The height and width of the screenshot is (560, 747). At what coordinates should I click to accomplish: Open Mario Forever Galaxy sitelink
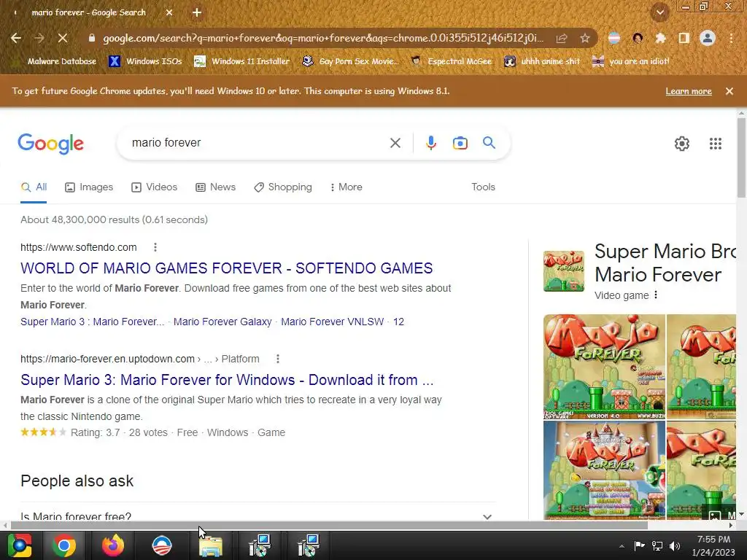point(222,322)
